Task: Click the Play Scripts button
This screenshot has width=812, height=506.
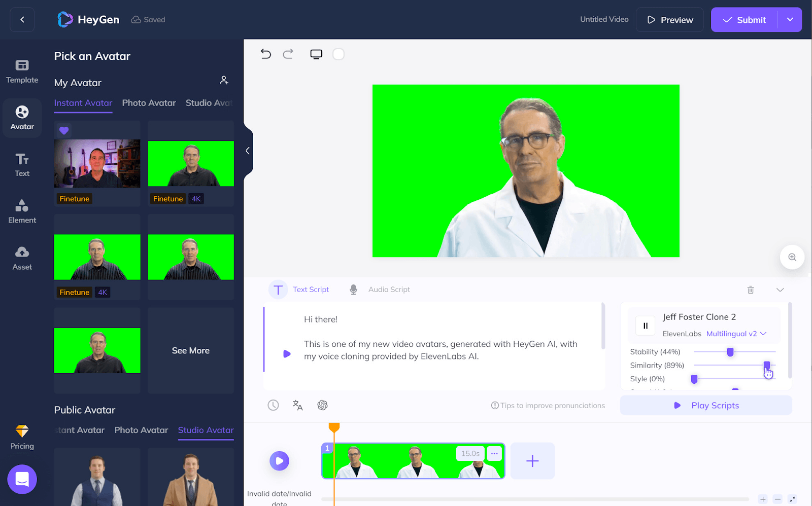Action: (705, 405)
